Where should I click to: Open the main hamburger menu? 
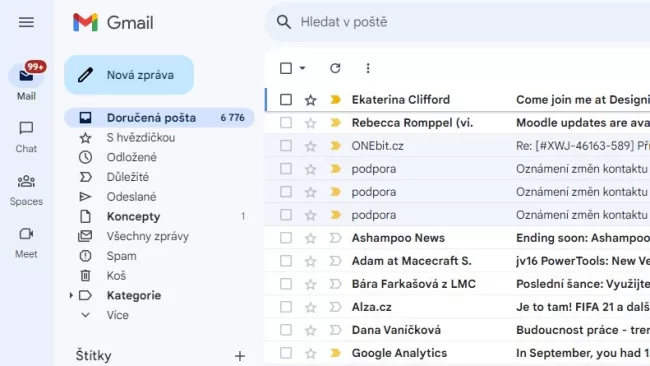tap(26, 22)
